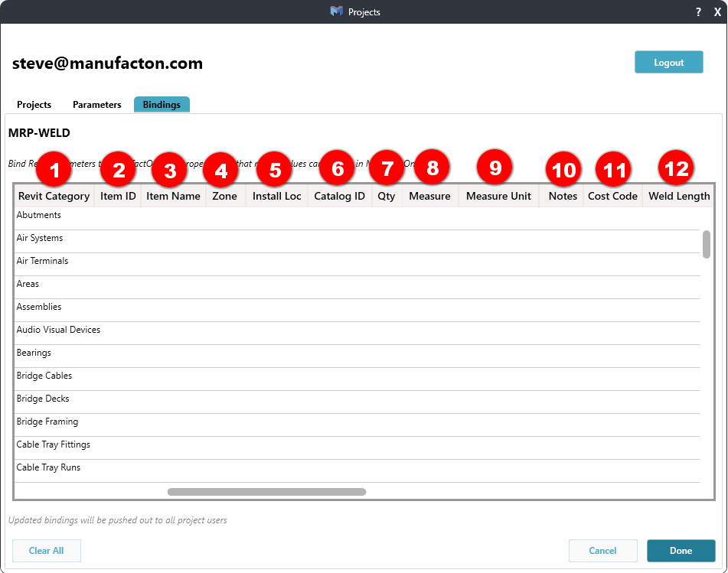Close the Projects dialog with X
Viewport: 728px width, 573px height.
tap(717, 12)
